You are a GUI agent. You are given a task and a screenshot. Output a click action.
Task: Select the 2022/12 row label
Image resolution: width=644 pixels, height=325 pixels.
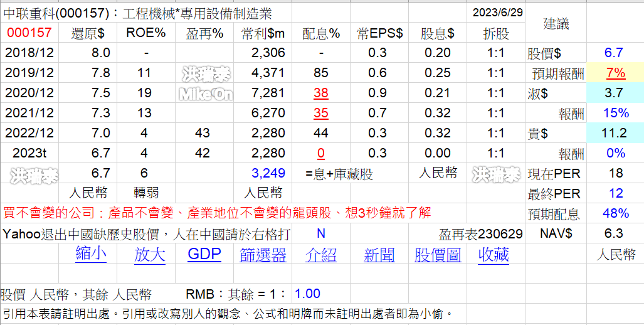coord(29,133)
